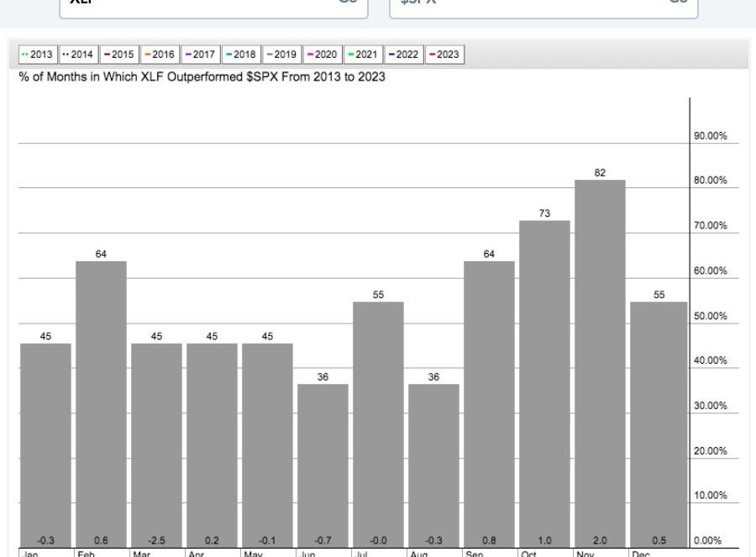Click the 64 label above September bar
The image size is (756, 557).
490,254
